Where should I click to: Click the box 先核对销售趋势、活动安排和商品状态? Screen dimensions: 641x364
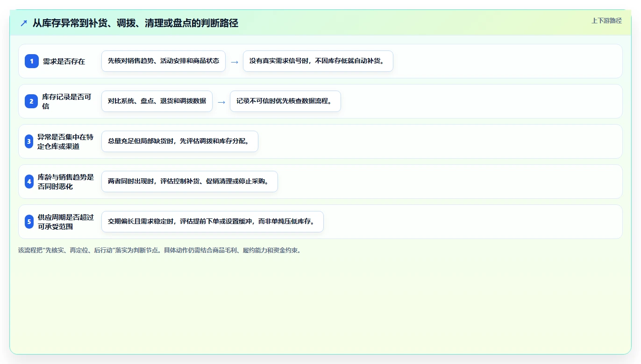164,61
